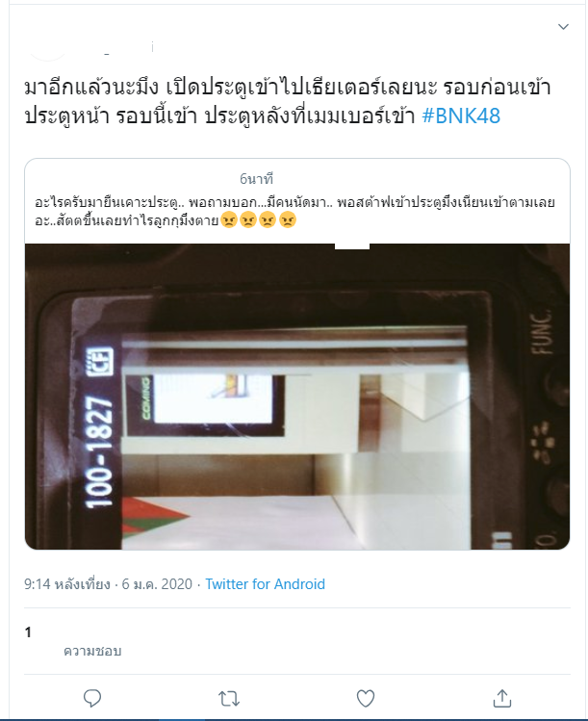Click the FUNC. text in photo

(x=542, y=332)
